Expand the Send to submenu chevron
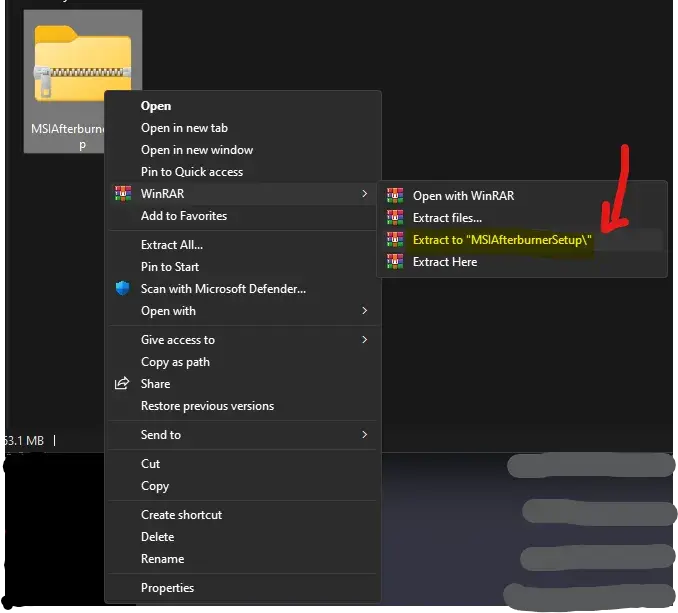The image size is (678, 613). [x=365, y=435]
